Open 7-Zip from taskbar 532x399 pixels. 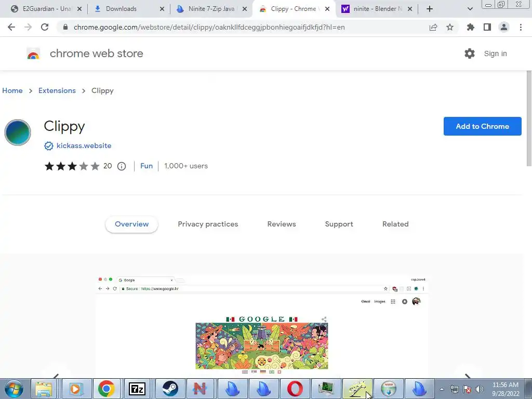click(137, 389)
